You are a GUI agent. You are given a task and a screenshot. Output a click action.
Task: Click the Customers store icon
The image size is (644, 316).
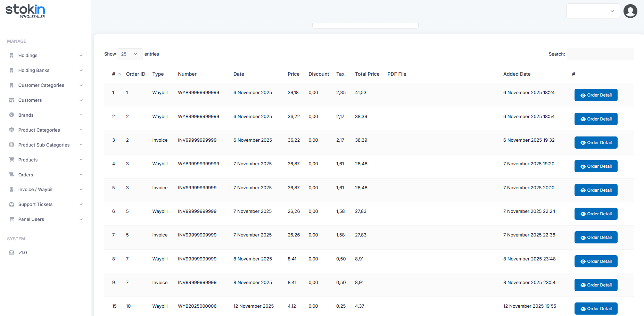tap(11, 100)
